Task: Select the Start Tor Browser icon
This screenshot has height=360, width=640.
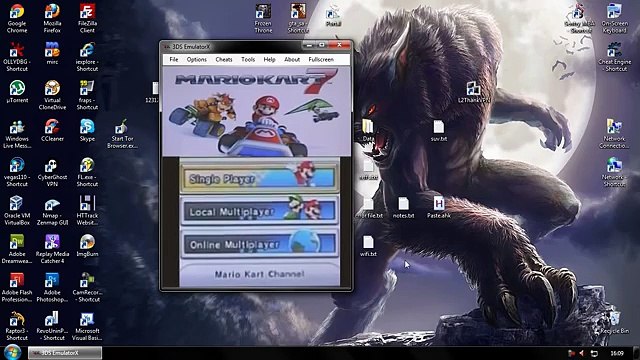Action: click(122, 134)
